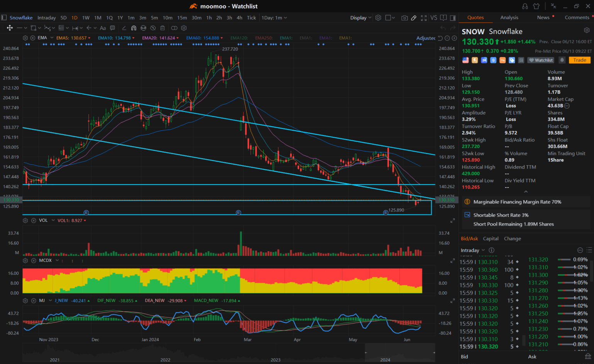Zoom out chart with minus circle
The height and width of the screenshot is (364, 594).
[447, 38]
